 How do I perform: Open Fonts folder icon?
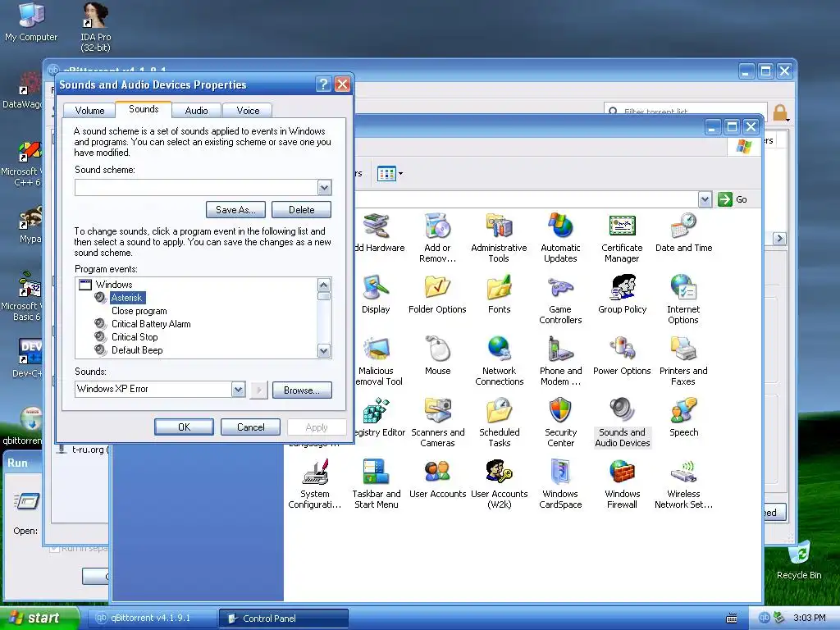click(499, 294)
